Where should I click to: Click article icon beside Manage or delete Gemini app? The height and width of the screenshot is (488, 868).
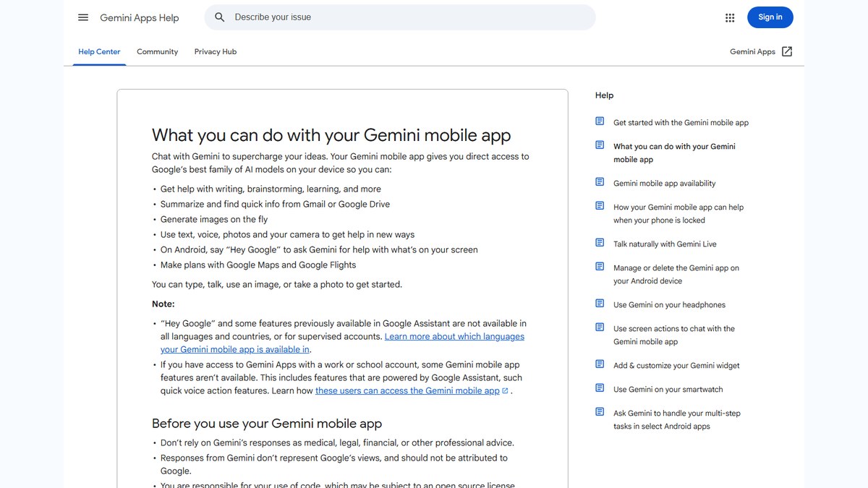click(x=600, y=267)
